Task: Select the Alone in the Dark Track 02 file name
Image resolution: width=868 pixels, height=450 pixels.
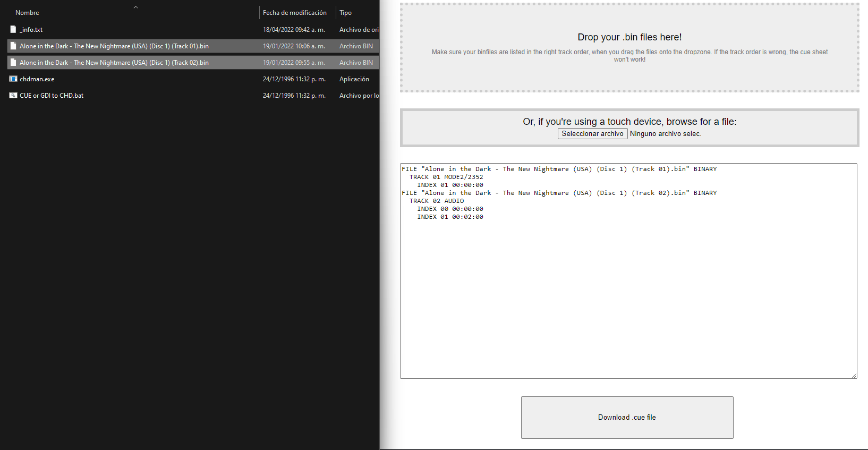Action: [114, 63]
